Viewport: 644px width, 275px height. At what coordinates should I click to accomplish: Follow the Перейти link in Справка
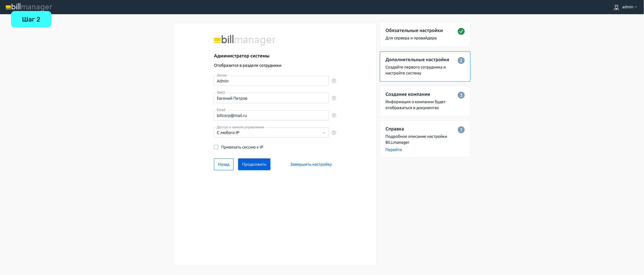pyautogui.click(x=394, y=150)
